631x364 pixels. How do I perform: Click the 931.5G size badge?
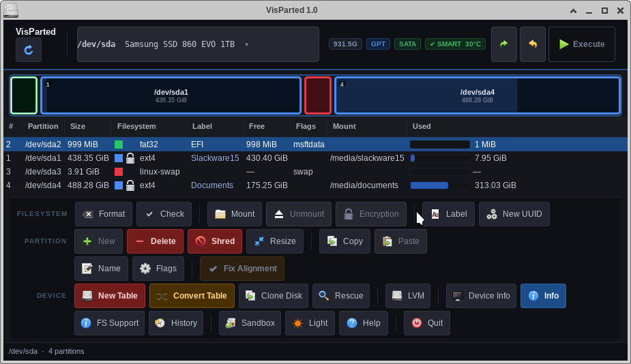click(345, 44)
